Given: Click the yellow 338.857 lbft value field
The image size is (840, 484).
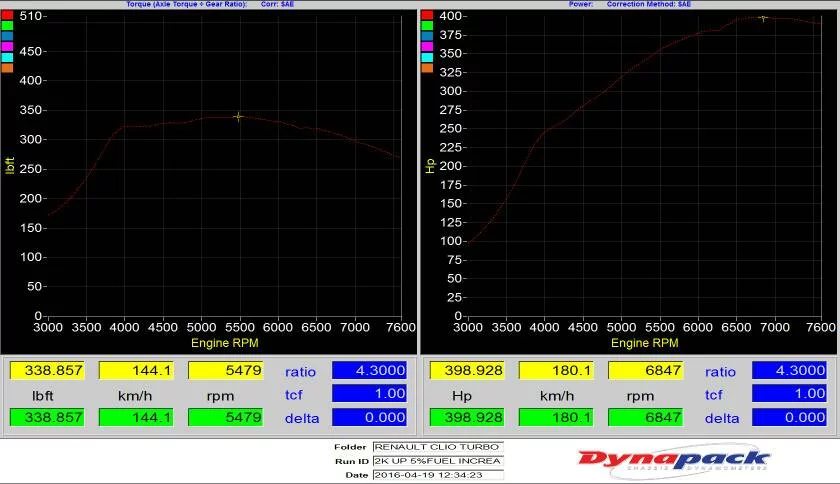Looking at the screenshot, I should pyautogui.click(x=47, y=370).
